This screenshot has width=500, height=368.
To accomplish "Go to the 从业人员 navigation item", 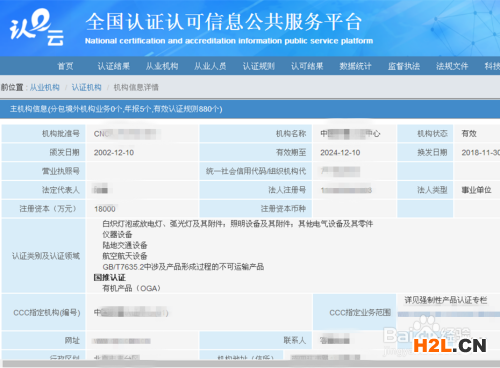I will pyautogui.click(x=210, y=66).
